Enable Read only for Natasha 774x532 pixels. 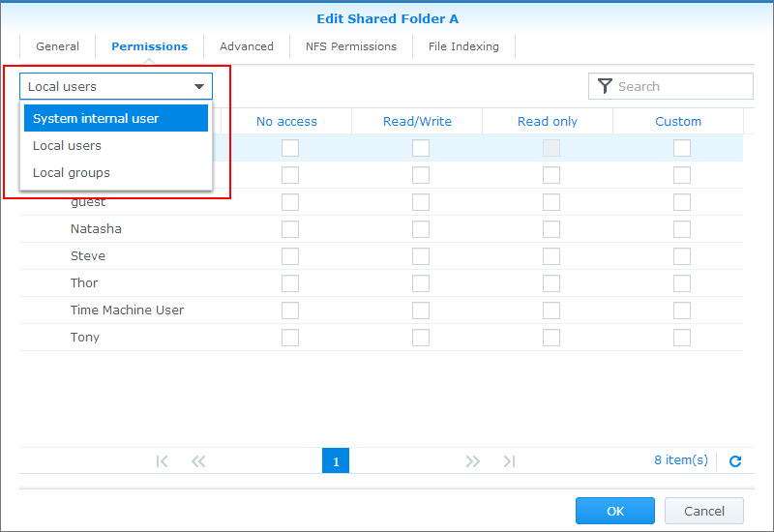pyautogui.click(x=551, y=229)
